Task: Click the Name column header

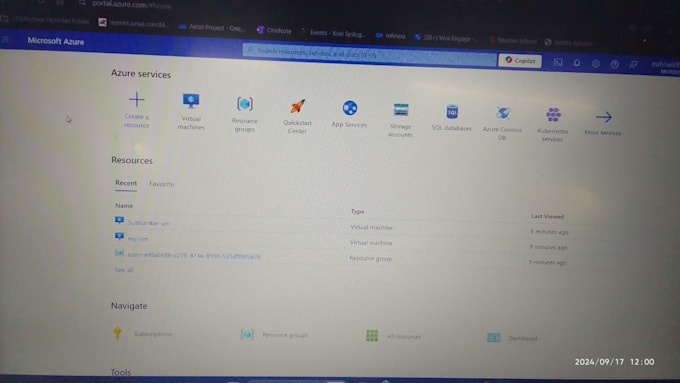Action: (124, 205)
